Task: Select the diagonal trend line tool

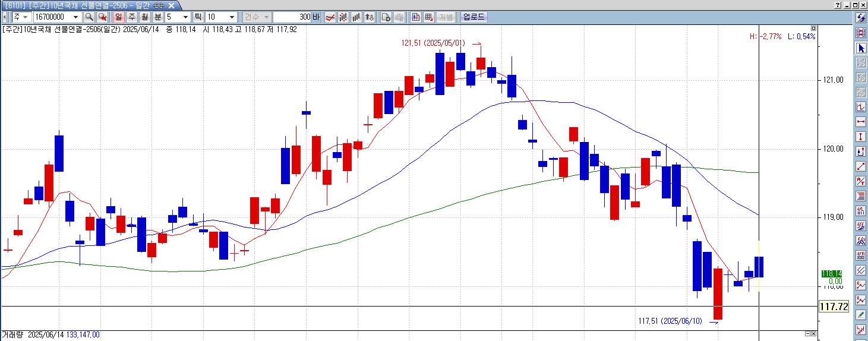Action: [x=860, y=166]
